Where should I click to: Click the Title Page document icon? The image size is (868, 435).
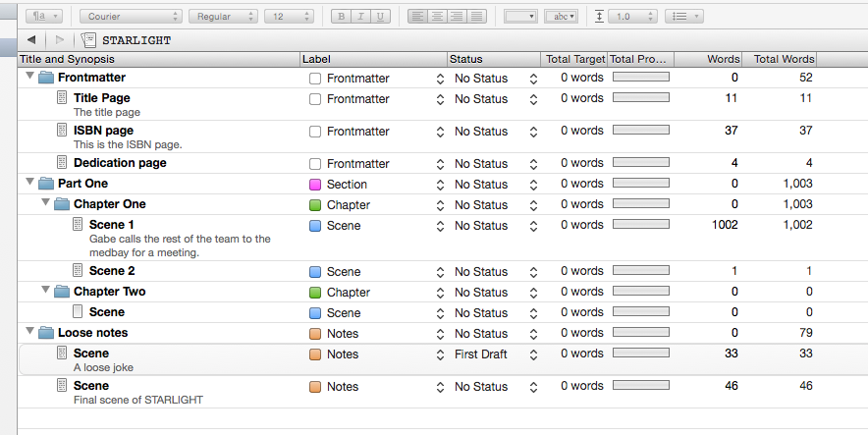coord(63,98)
